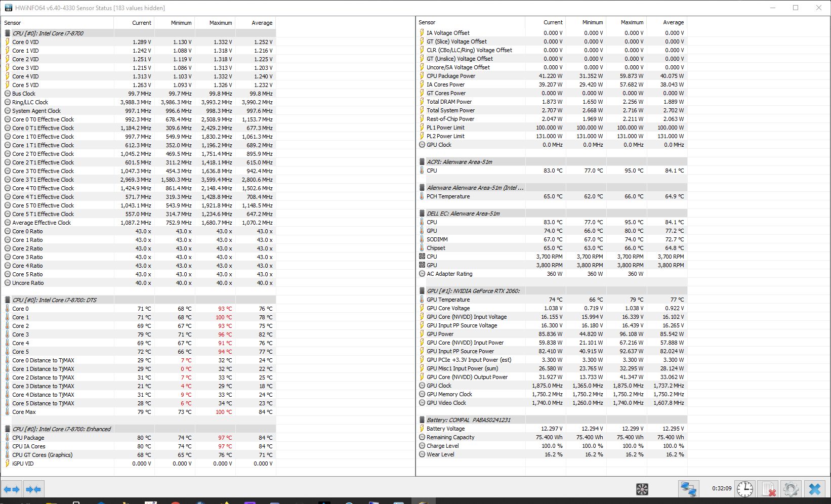831x504 pixels.
Task: Click the Average column header in left pane
Action: [262, 23]
